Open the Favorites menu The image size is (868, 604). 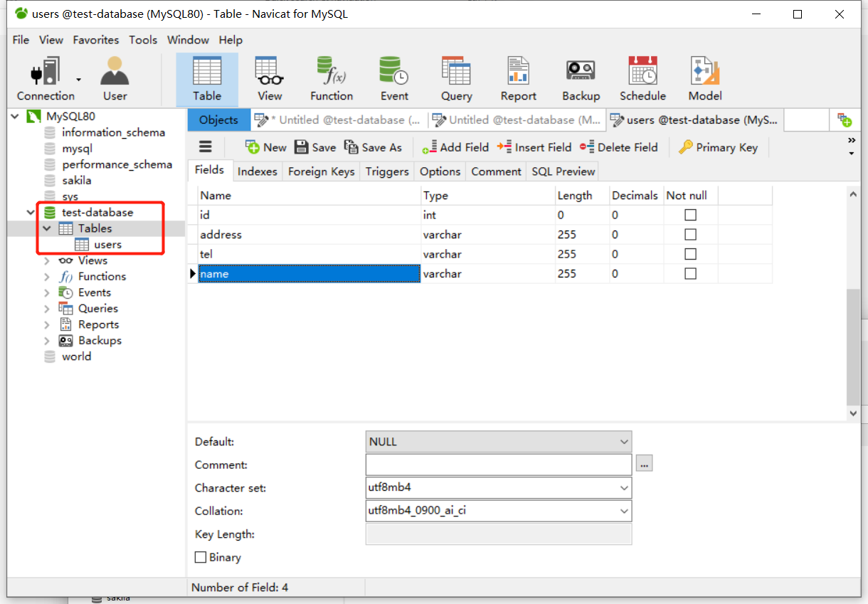[x=96, y=40]
